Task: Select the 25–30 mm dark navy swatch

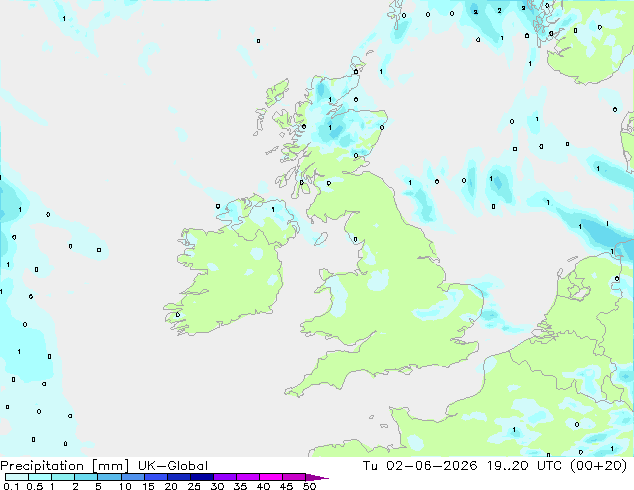Action: point(201,477)
